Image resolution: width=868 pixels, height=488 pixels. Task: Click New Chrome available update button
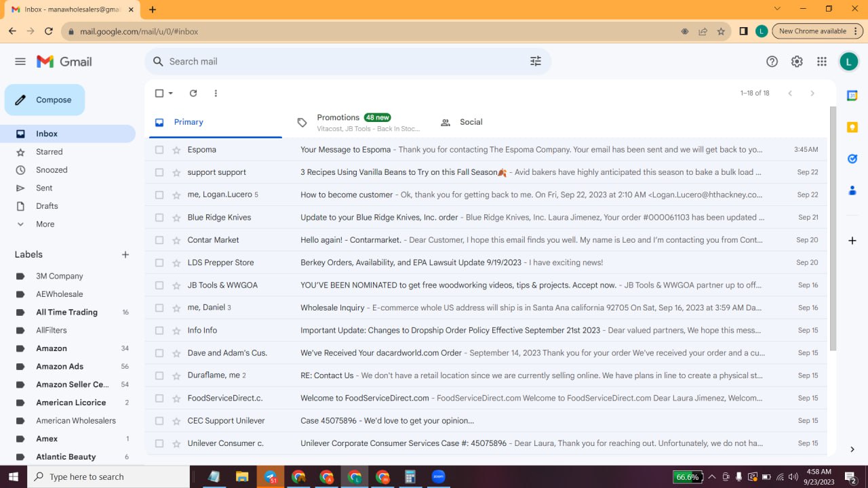[818, 31]
